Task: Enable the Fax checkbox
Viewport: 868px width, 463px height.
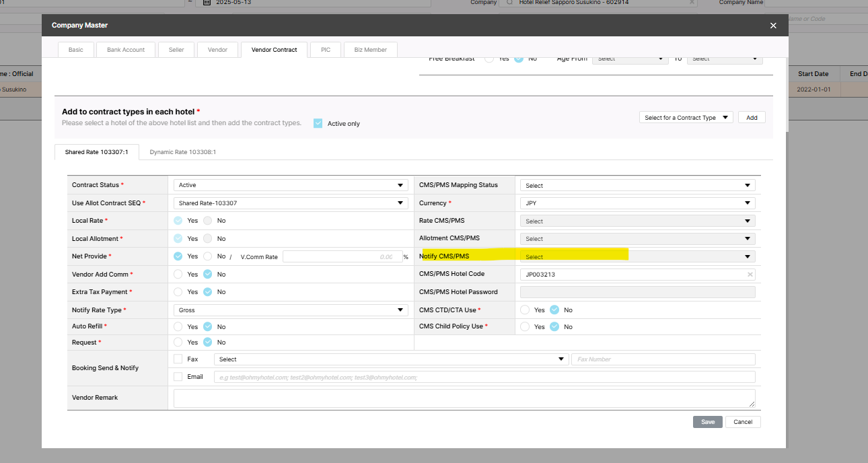Action: [178, 359]
